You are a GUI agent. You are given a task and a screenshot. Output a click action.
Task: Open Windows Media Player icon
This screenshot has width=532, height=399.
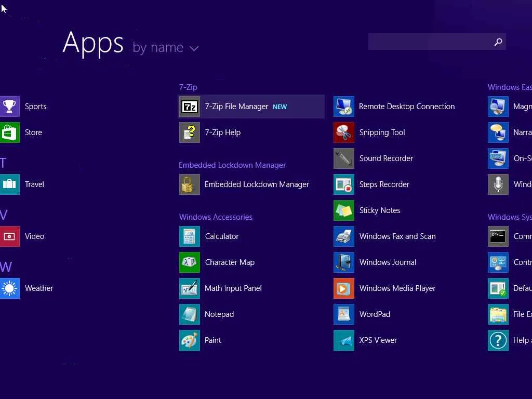tap(344, 288)
